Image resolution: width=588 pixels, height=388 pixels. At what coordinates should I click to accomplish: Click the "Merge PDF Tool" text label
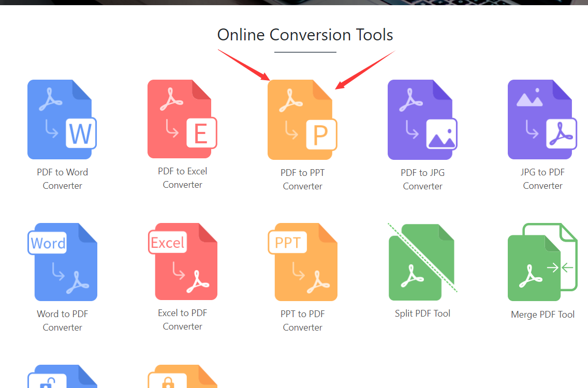(542, 315)
